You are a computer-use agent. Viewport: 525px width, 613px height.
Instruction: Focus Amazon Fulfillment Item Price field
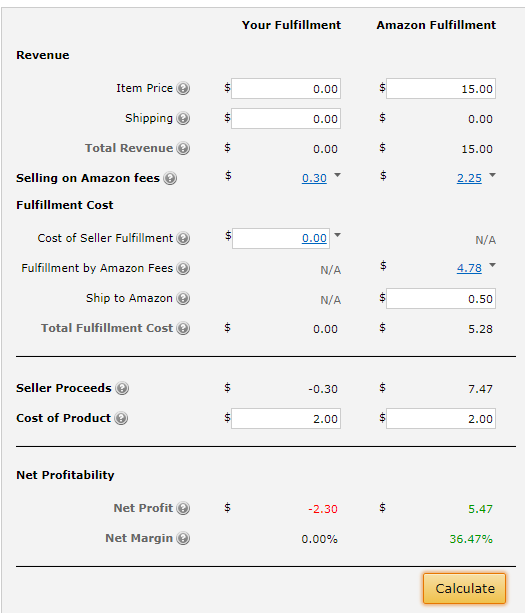pos(441,88)
